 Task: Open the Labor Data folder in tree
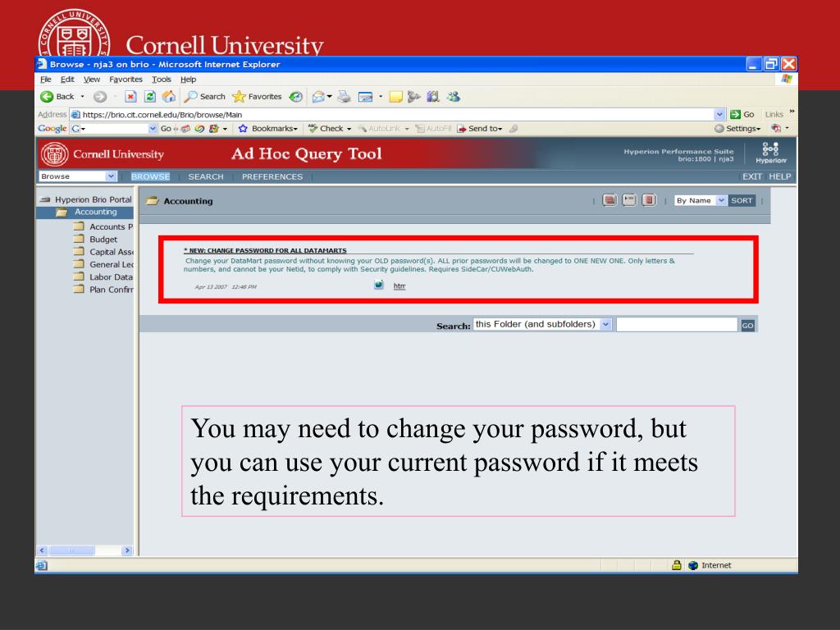coord(111,277)
